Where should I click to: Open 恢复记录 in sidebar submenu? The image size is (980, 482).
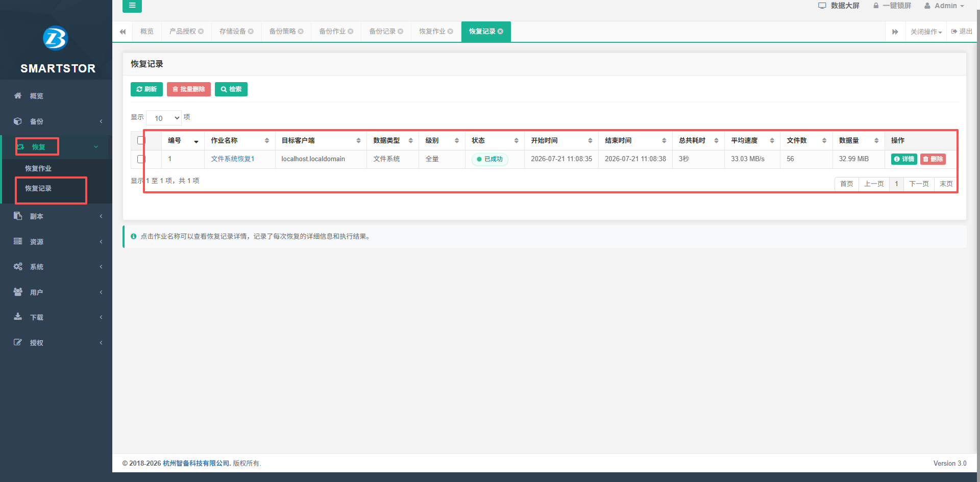coord(38,188)
